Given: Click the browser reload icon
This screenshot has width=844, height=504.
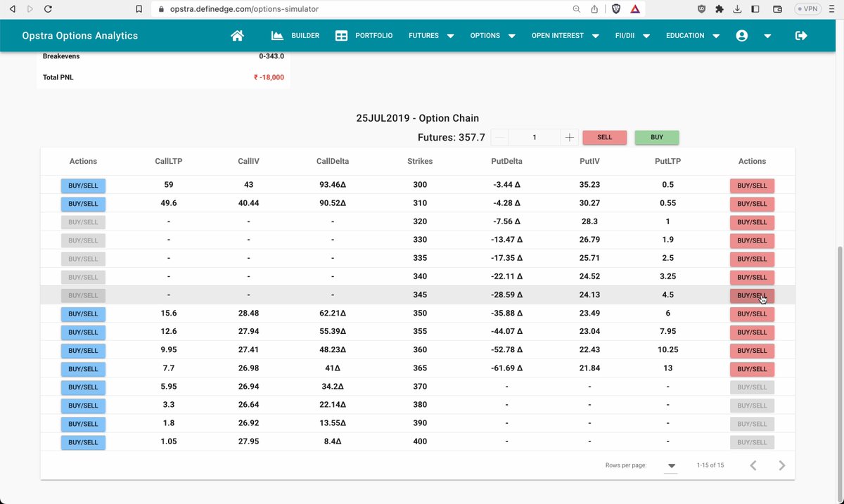Looking at the screenshot, I should 47,9.
